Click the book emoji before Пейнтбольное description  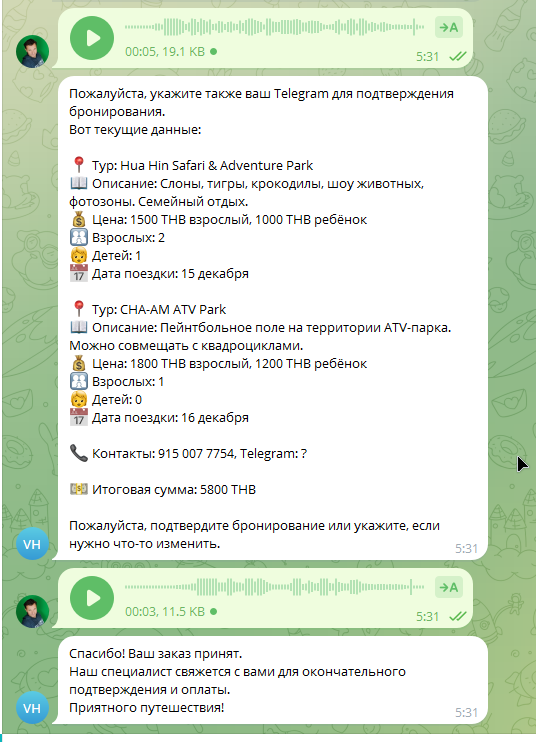point(79,327)
